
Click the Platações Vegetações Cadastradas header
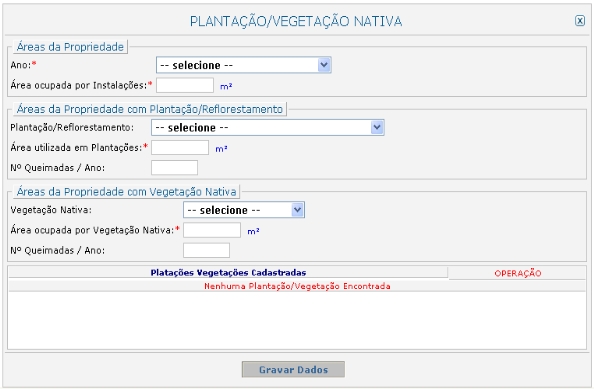(228, 273)
